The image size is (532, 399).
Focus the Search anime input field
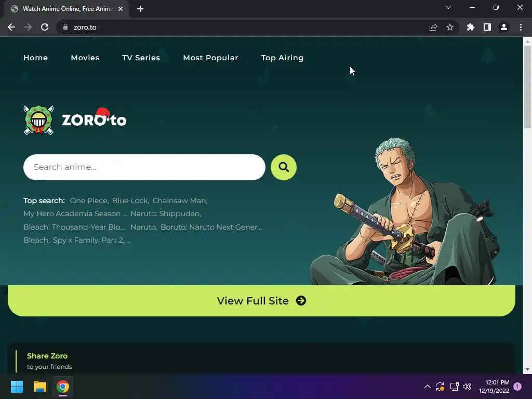144,167
